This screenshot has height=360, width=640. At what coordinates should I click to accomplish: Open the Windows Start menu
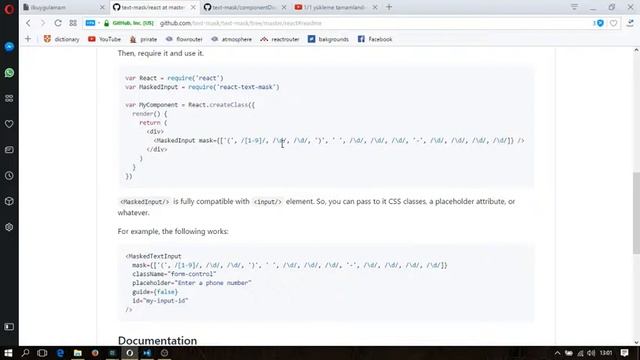8,353
